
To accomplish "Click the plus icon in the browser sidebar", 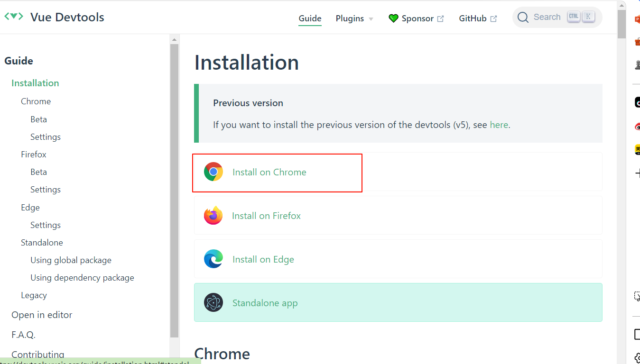I will click(x=637, y=173).
